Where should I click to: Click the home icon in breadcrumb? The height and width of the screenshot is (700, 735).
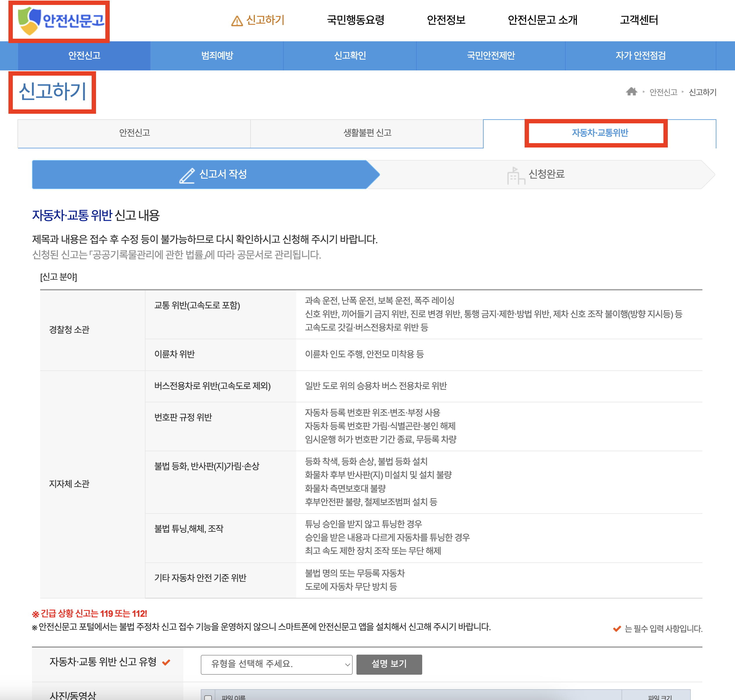631,92
